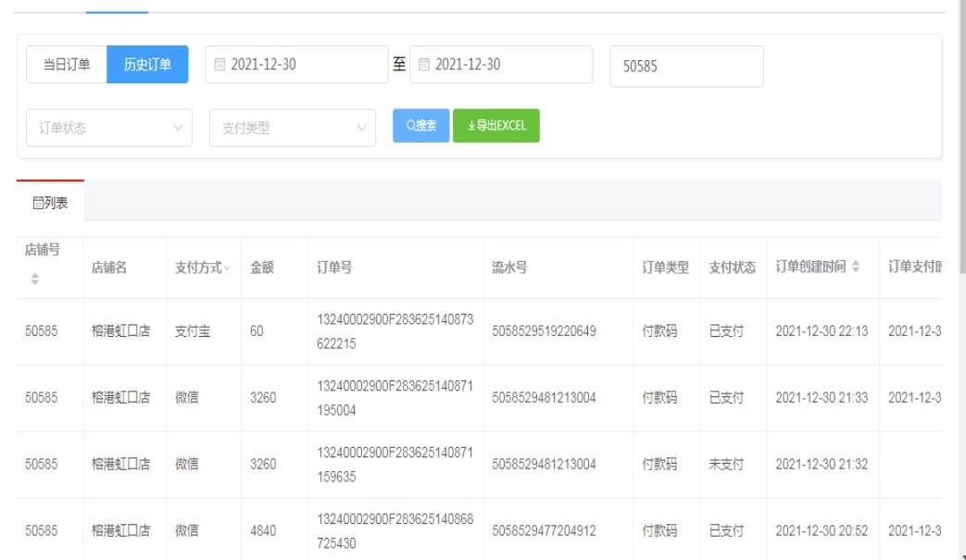The height and width of the screenshot is (560, 966).
Task: Click sort arrows beside 订单创建时间 header
Action: (856, 268)
